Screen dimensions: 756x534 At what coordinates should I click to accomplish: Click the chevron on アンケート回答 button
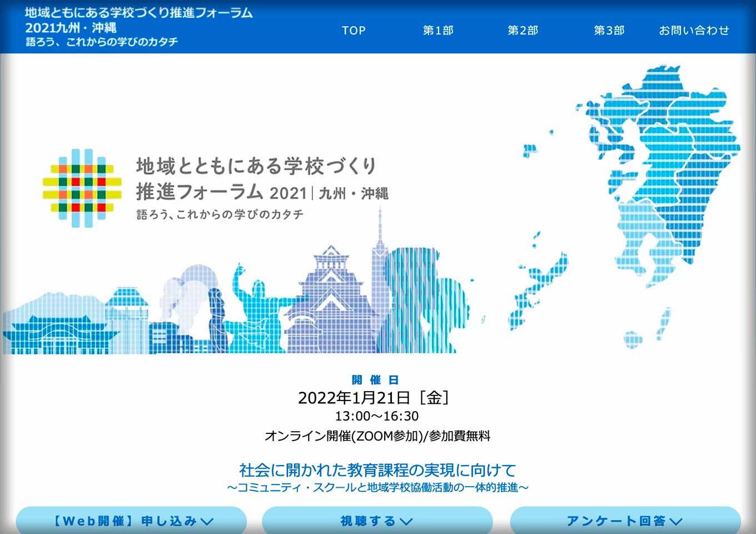point(676,522)
